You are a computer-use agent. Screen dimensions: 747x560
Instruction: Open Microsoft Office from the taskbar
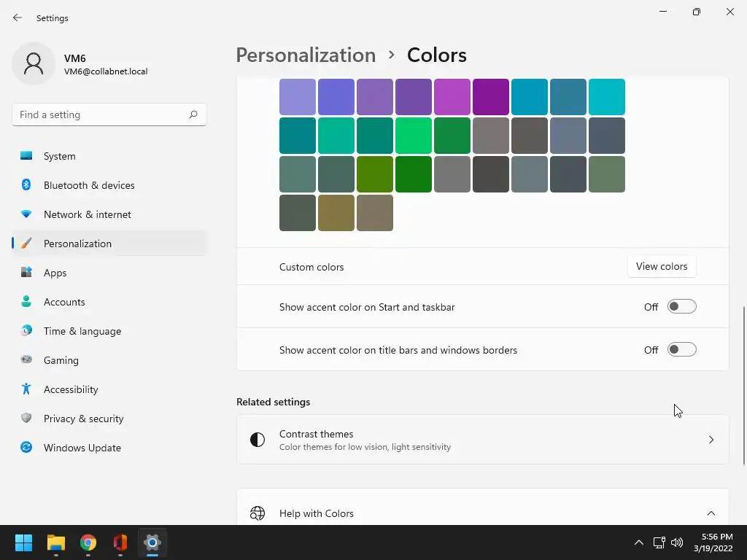pos(120,542)
